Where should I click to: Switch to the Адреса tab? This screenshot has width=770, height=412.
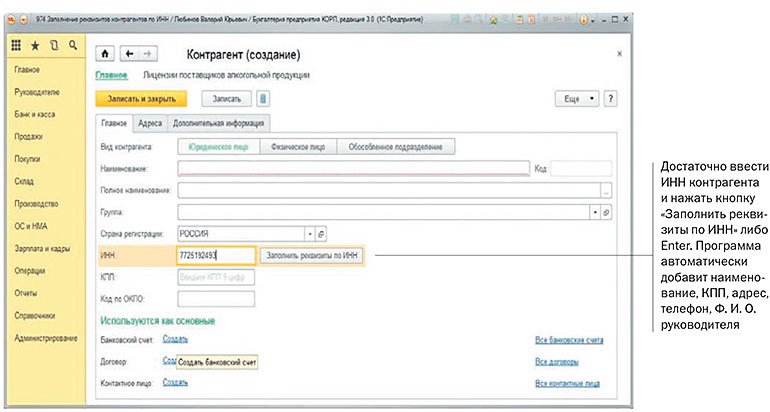(x=150, y=123)
